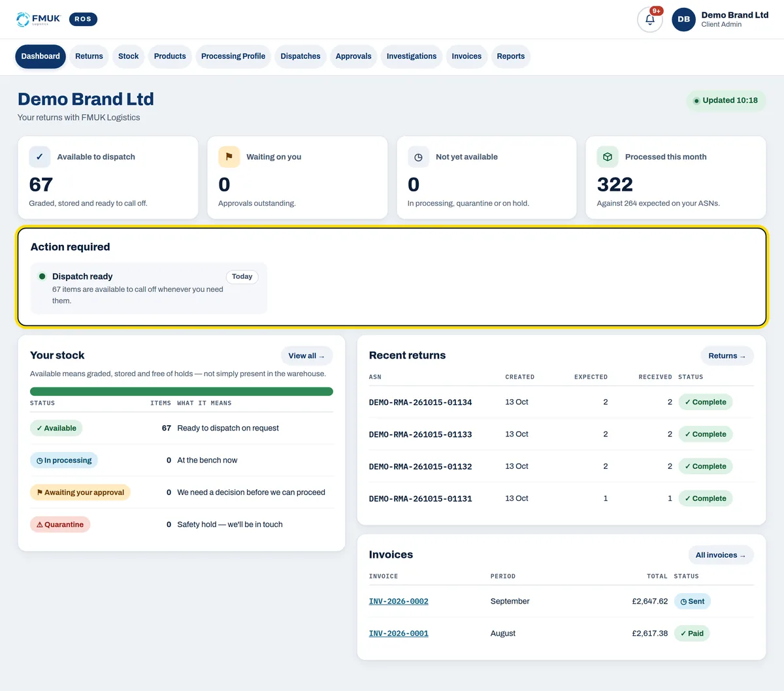The width and height of the screenshot is (784, 691).
Task: Click Complete badge for DEMO-RMA-261015-01131
Action: point(706,498)
